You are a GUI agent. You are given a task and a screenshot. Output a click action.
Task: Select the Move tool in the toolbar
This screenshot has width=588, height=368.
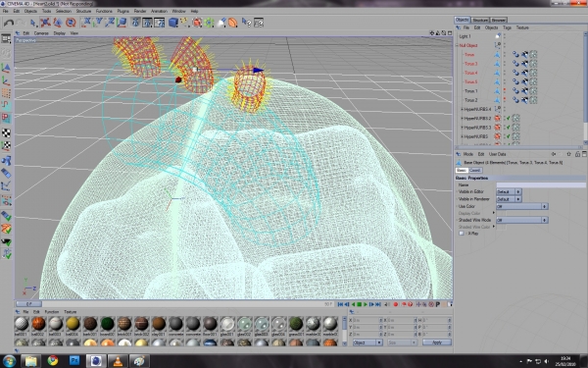click(45, 23)
